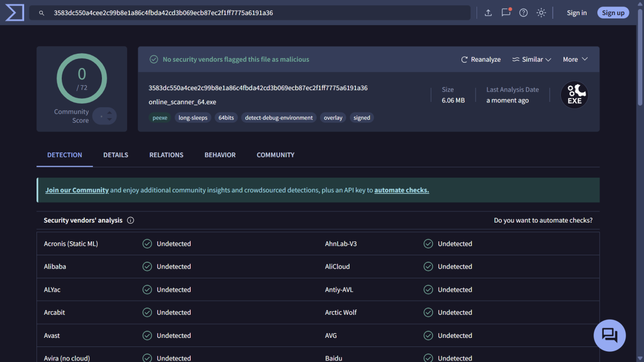Click the info icon beside Security vendors' analysis
Viewport: 644px width, 362px height.
click(x=130, y=220)
